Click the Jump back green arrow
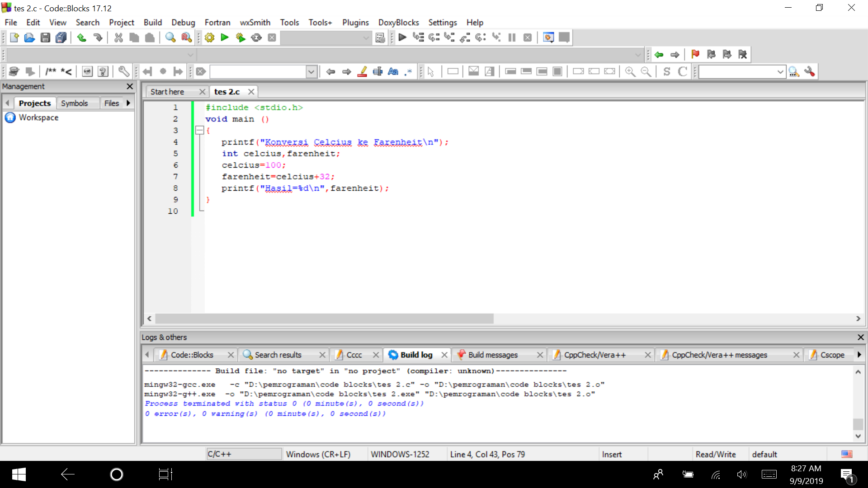The image size is (868, 488). [659, 55]
